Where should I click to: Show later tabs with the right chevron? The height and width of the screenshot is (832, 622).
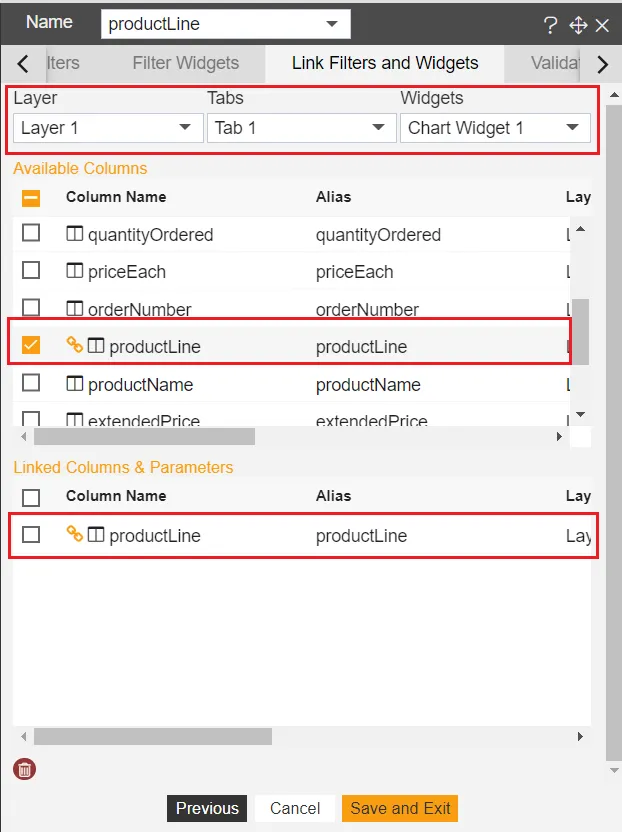pyautogui.click(x=602, y=64)
